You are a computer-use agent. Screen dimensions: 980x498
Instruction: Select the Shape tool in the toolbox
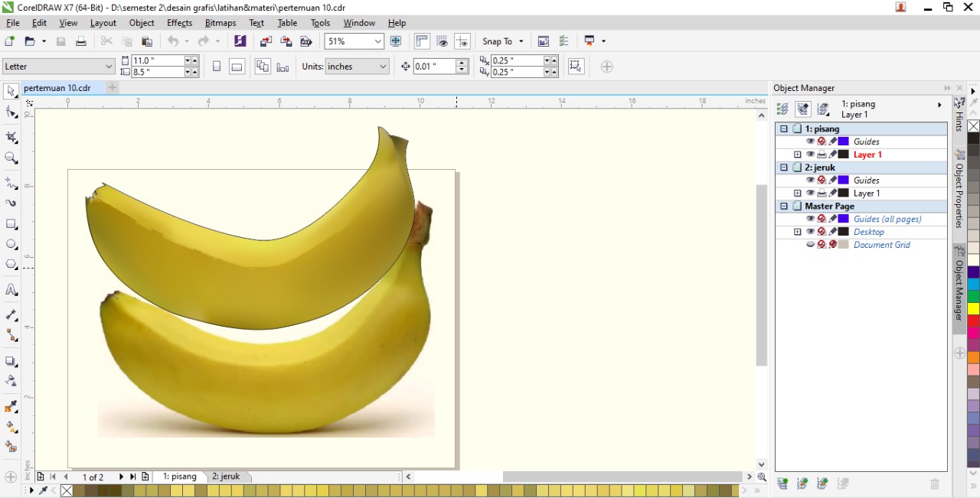click(x=11, y=112)
